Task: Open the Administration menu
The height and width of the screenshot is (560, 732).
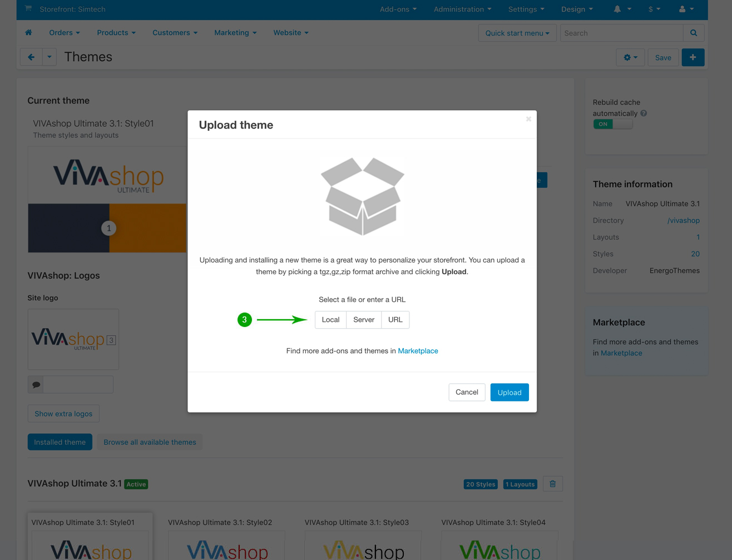Action: click(x=462, y=9)
